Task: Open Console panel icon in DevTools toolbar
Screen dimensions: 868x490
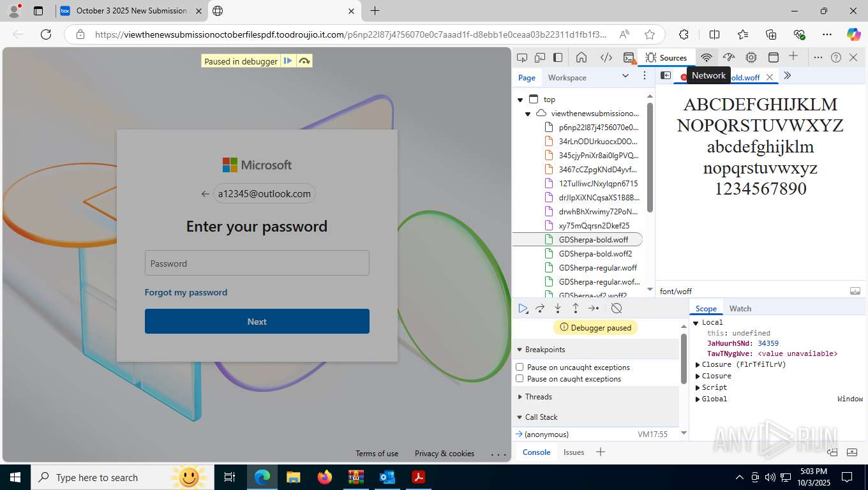Action: (x=629, y=57)
